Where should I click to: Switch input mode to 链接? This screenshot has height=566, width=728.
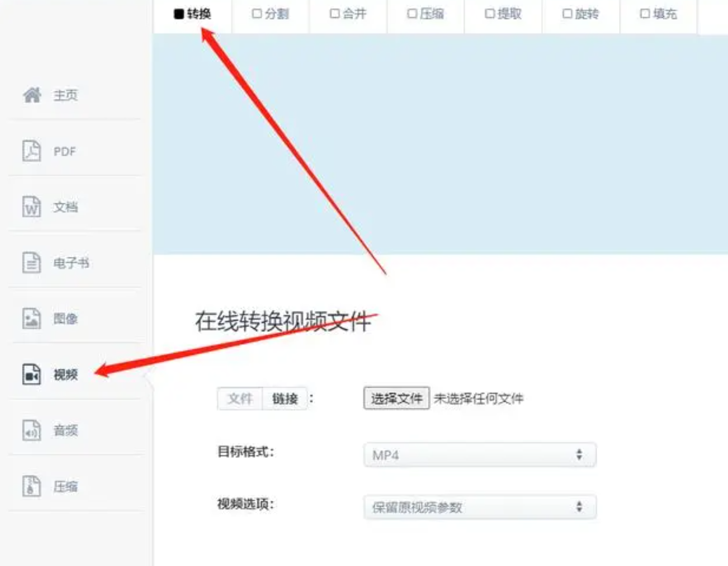[x=285, y=399]
